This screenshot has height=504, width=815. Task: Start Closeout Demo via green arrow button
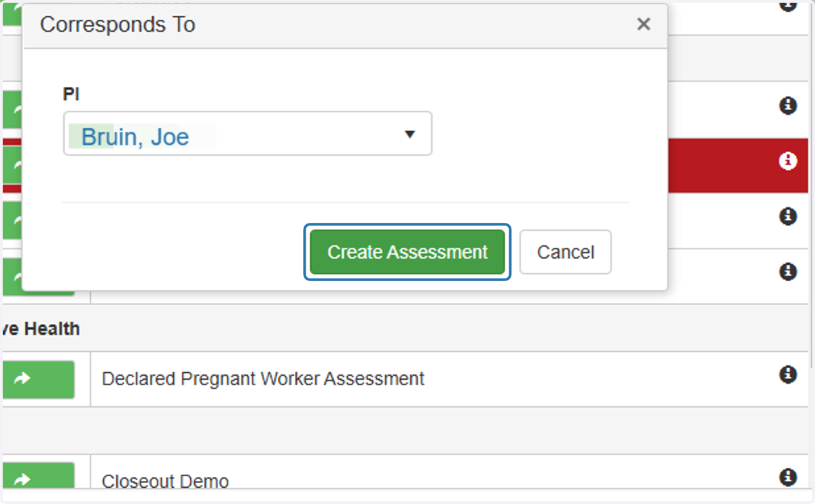[37, 475]
